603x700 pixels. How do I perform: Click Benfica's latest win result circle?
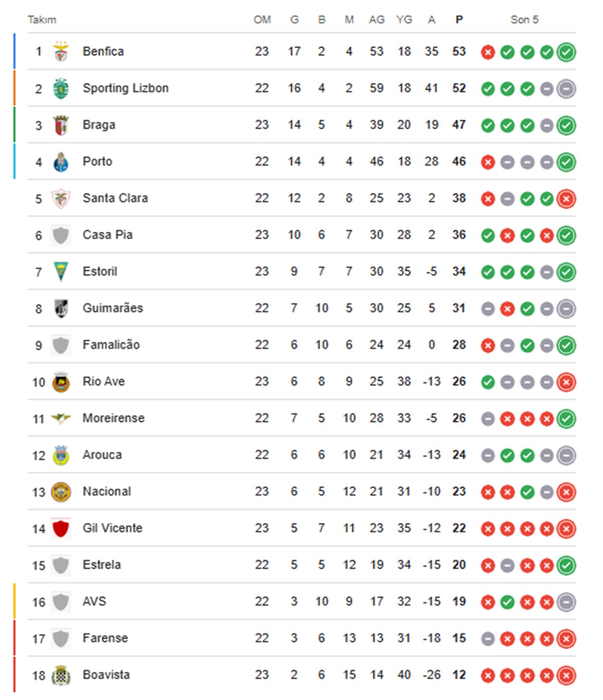(566, 52)
